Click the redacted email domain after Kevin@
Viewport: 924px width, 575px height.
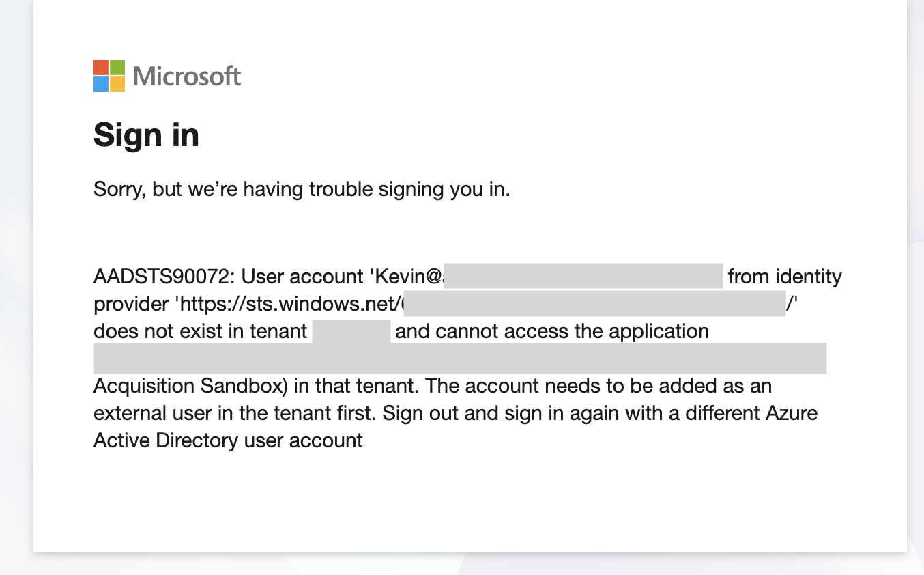pos(587,277)
